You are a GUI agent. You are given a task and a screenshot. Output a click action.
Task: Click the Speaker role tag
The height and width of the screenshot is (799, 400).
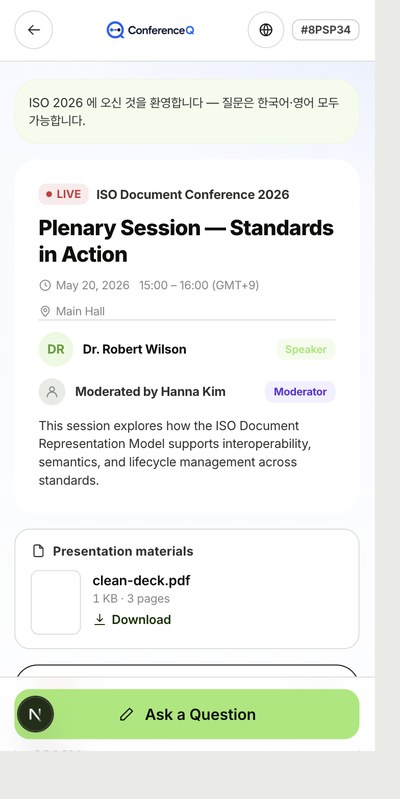coord(306,350)
